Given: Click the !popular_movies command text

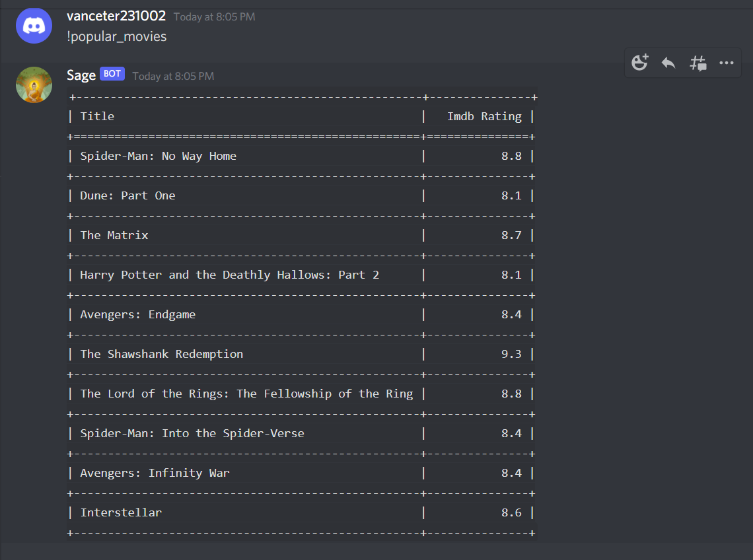Looking at the screenshot, I should tap(117, 36).
